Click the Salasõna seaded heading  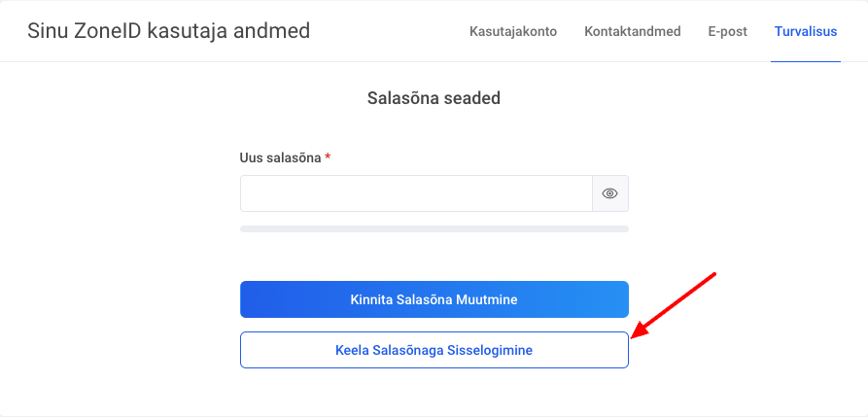click(434, 98)
